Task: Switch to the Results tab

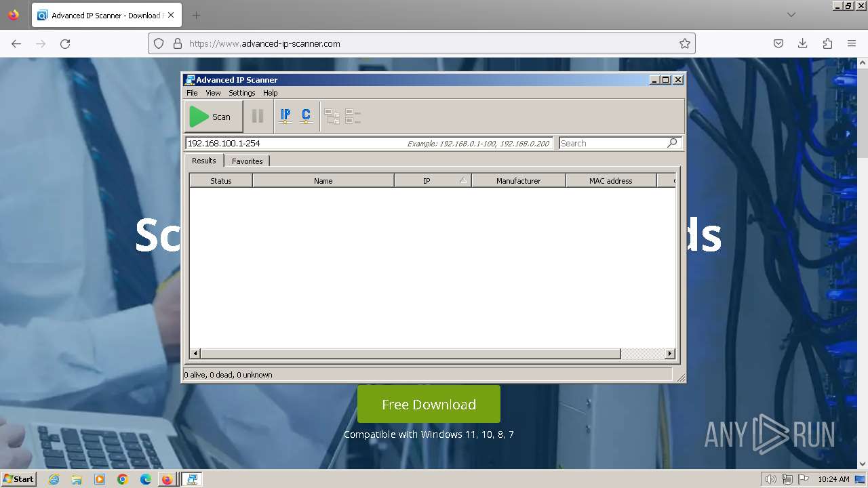Action: (203, 161)
